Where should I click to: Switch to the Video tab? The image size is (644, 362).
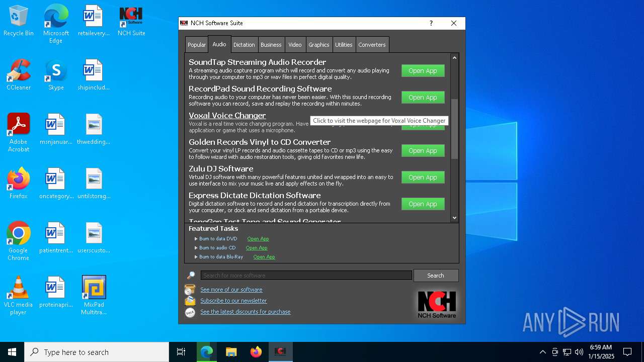pos(295,45)
